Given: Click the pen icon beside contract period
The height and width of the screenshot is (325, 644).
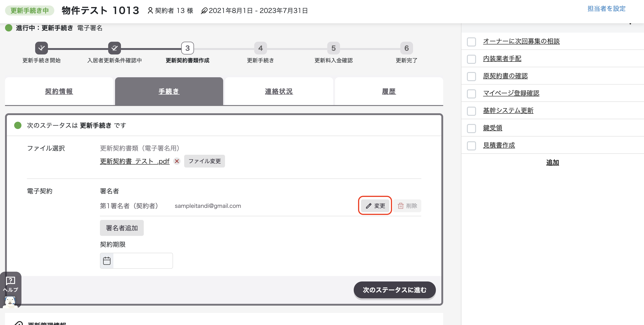Looking at the screenshot, I should point(204,11).
